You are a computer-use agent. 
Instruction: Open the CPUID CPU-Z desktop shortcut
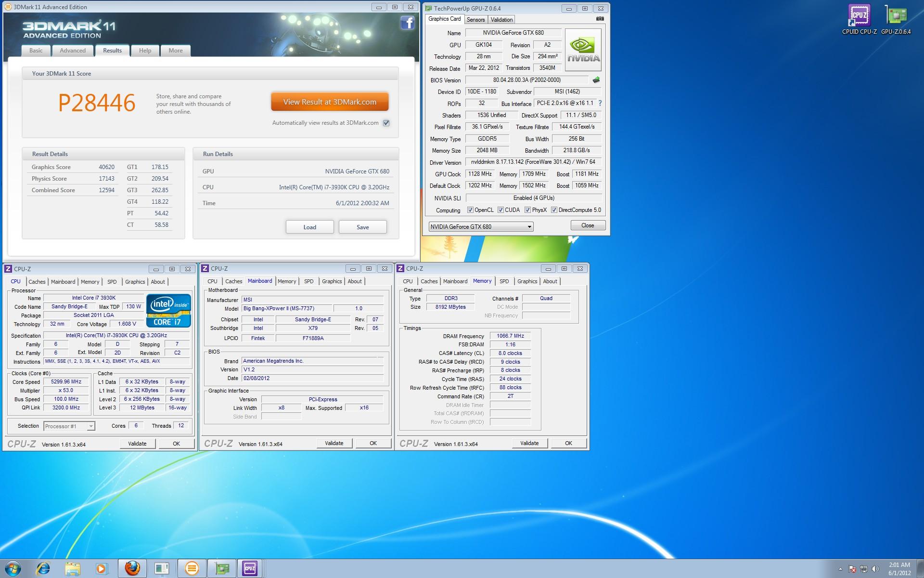pyautogui.click(x=859, y=20)
